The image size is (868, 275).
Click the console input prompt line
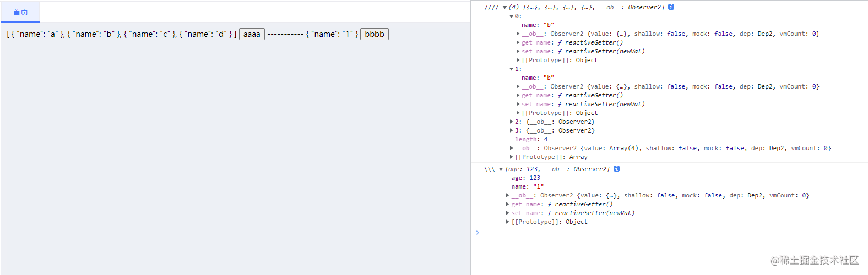[669, 233]
